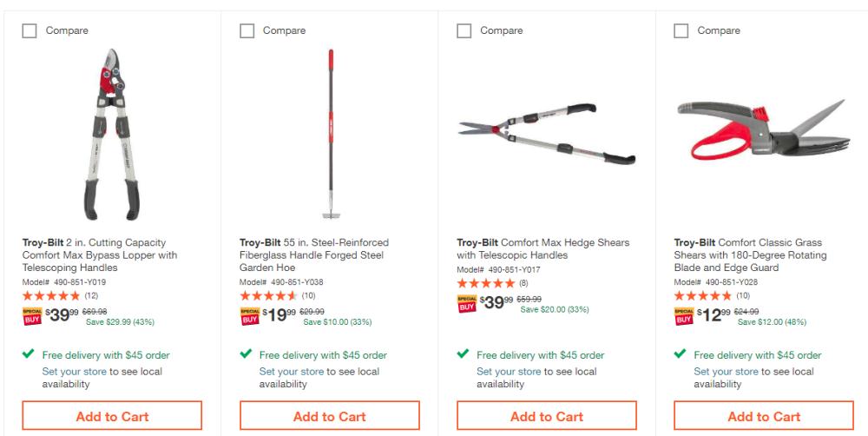Open the Bypass Lopper product image
This screenshot has height=436, width=868.
pyautogui.click(x=112, y=135)
